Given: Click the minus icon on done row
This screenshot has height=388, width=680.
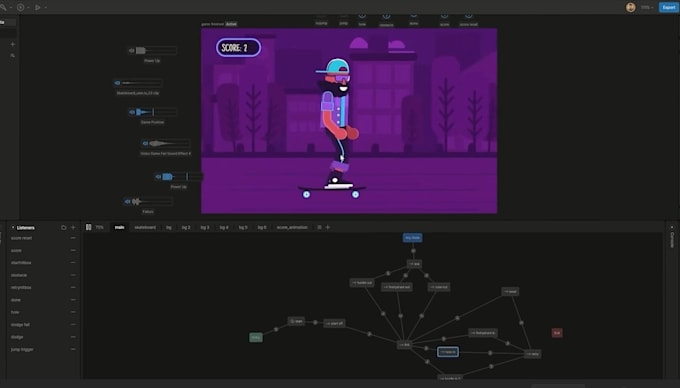Looking at the screenshot, I should (73, 300).
